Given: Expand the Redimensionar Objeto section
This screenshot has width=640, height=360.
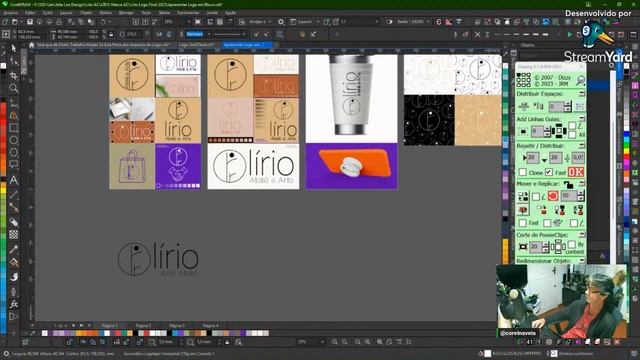Looking at the screenshot, I should click(x=582, y=260).
